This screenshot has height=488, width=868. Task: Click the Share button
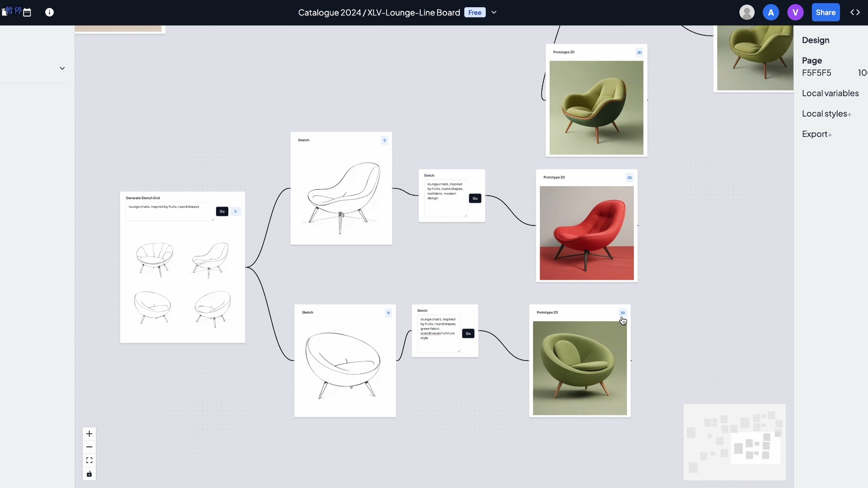826,13
